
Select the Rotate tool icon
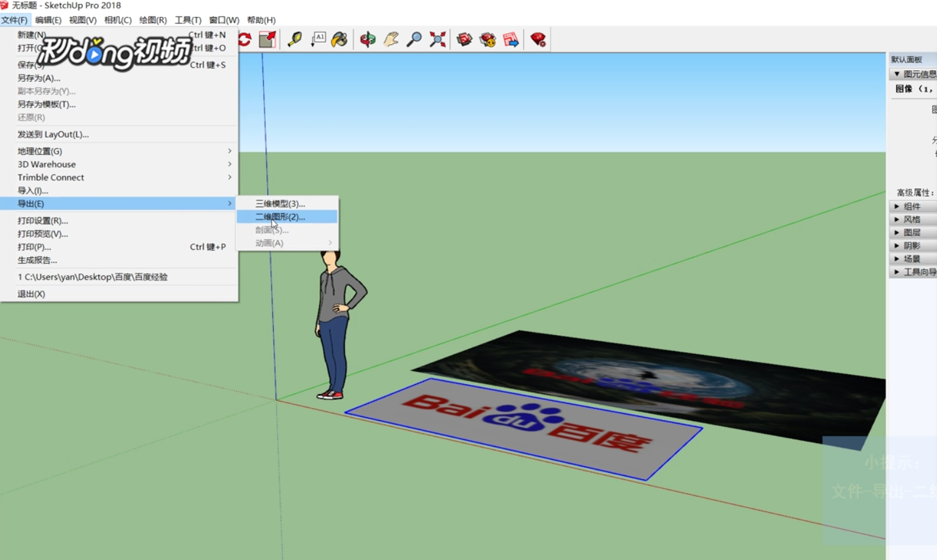coord(245,39)
